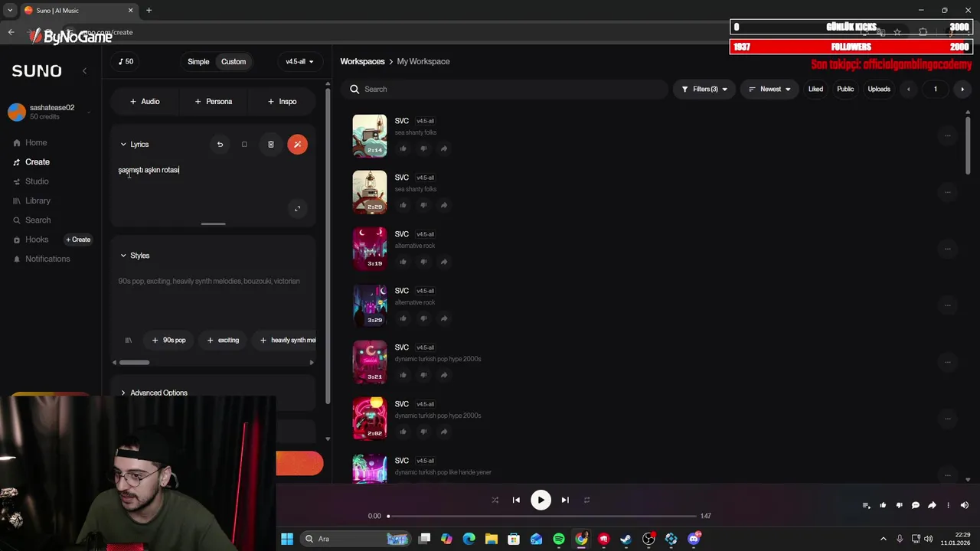This screenshot has height=551, width=980.
Task: Like the first SVC sea shanty song
Action: point(403,148)
